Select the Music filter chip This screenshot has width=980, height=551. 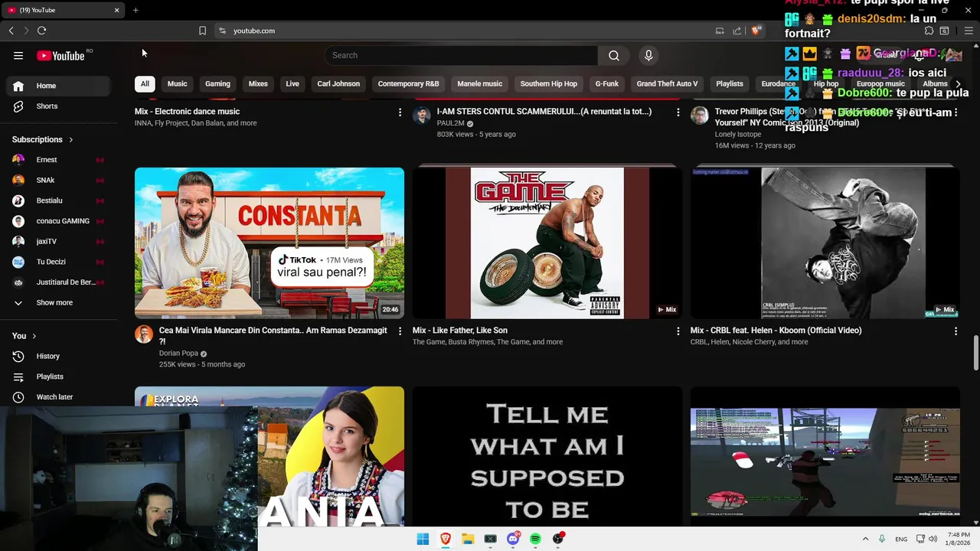[177, 84]
